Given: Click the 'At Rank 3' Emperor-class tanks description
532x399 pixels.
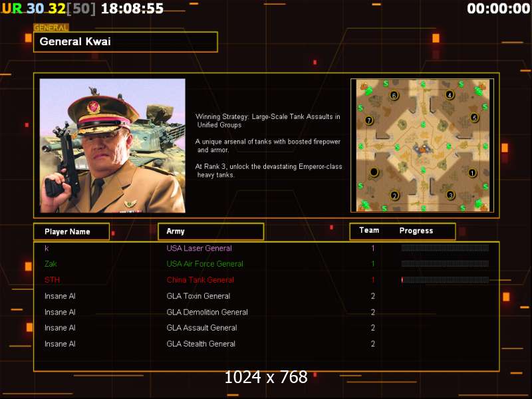Looking at the screenshot, I should coord(269,171).
